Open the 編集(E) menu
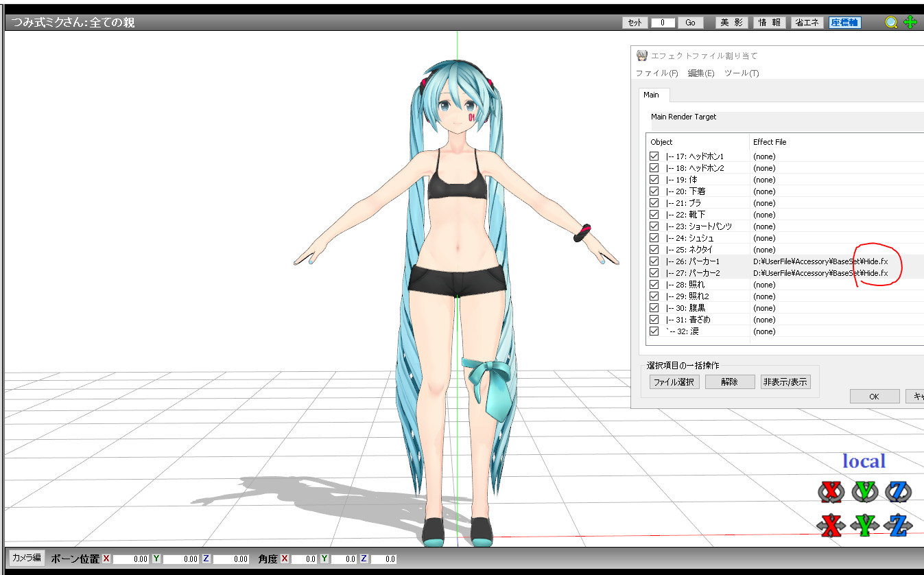 (x=701, y=73)
